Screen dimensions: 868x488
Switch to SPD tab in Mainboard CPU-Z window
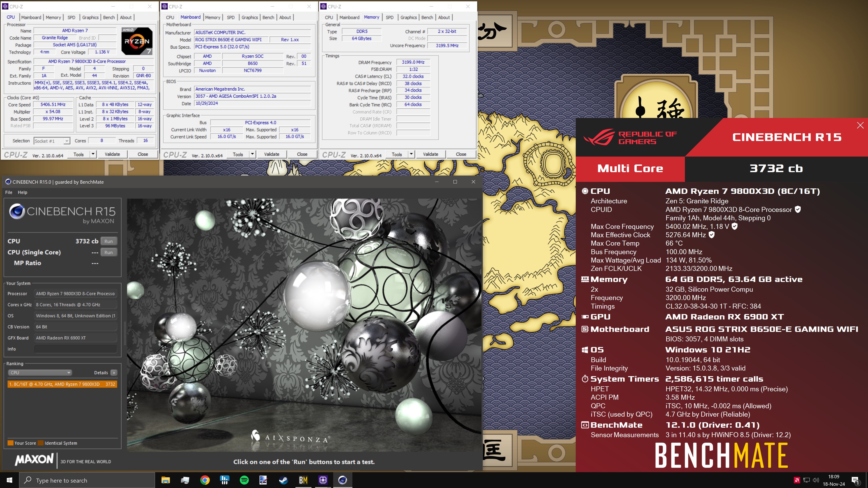click(231, 18)
